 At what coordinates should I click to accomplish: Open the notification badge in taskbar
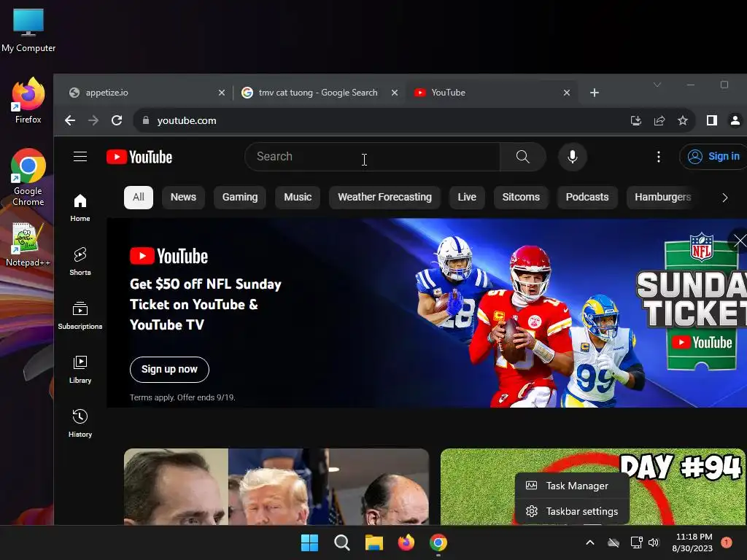(x=727, y=542)
